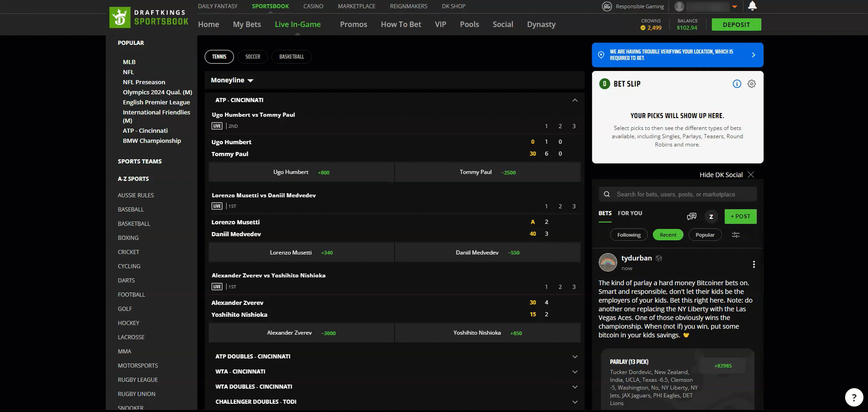This screenshot has width=868, height=412.
Task: Expand Challenger Doubles - Todi section
Action: tap(575, 402)
